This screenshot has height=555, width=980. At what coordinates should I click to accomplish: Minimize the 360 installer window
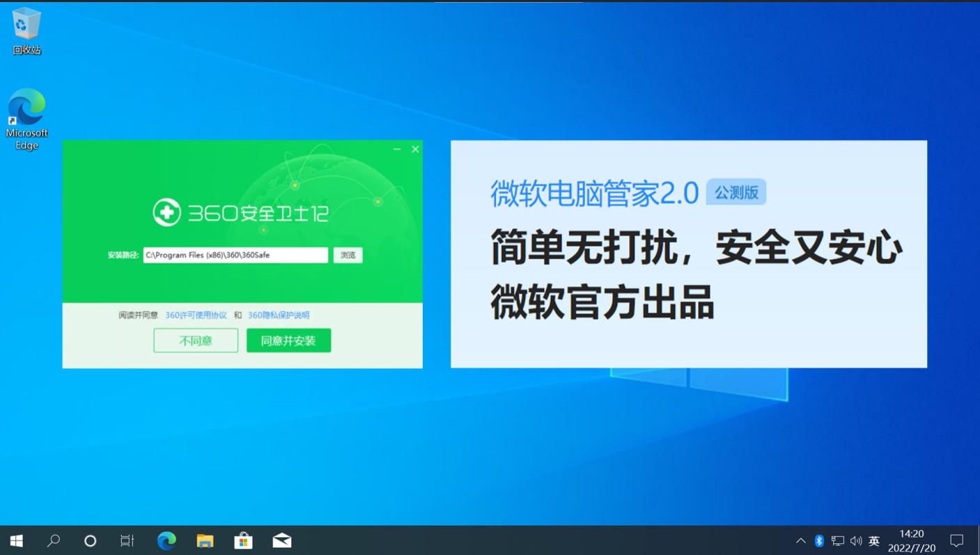click(397, 149)
